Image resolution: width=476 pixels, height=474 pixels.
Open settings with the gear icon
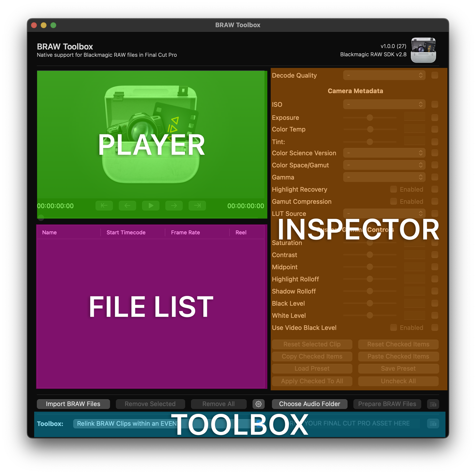tap(258, 404)
